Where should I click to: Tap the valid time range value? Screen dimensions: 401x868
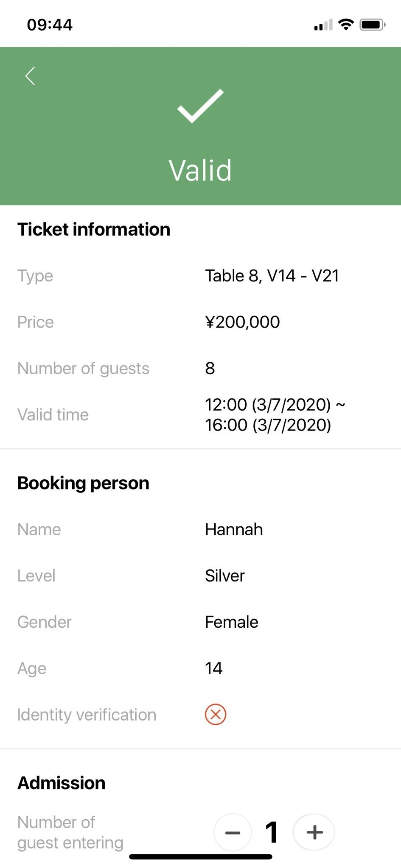pyautogui.click(x=275, y=415)
